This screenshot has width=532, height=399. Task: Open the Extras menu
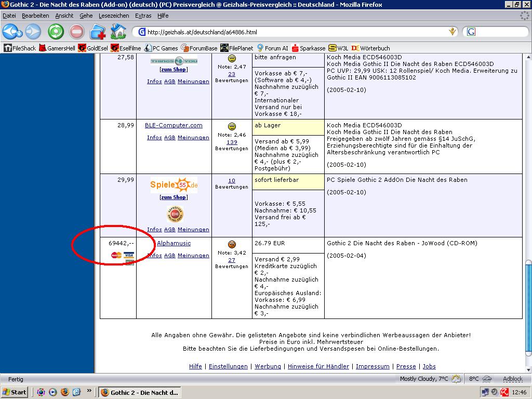pyautogui.click(x=143, y=16)
